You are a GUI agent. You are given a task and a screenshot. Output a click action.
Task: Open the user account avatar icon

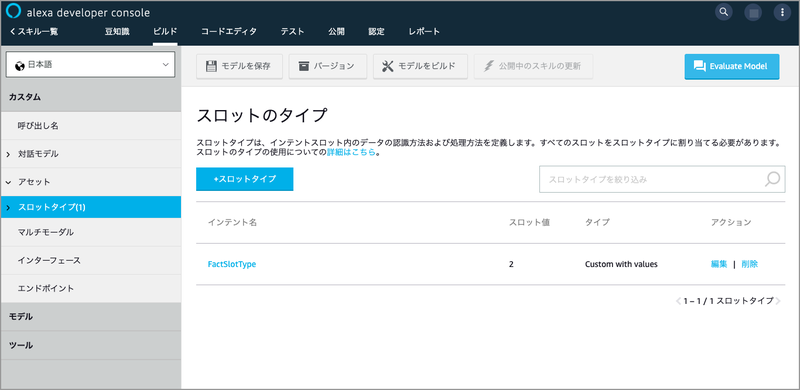753,12
